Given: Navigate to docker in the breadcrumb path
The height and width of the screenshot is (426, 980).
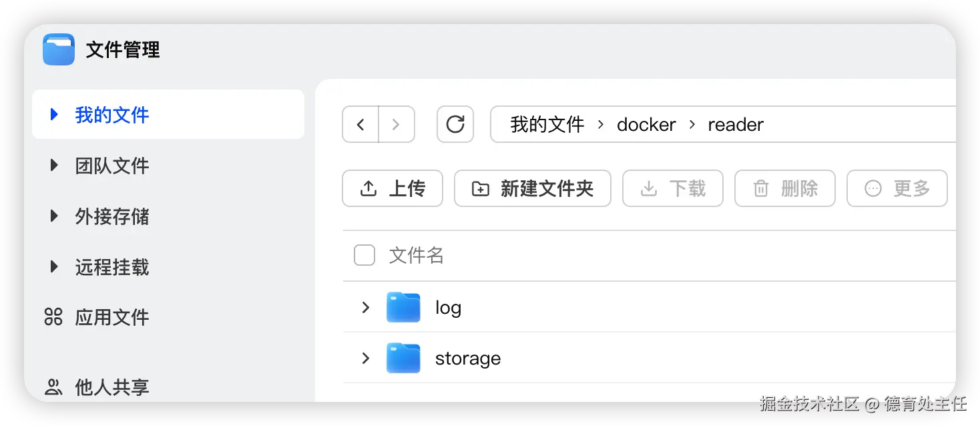Looking at the screenshot, I should pos(646,124).
